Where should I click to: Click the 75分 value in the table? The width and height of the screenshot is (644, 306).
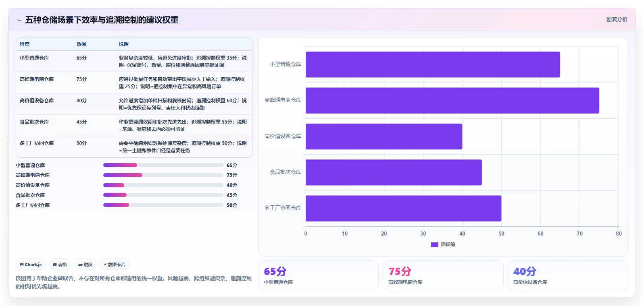[x=81, y=79]
